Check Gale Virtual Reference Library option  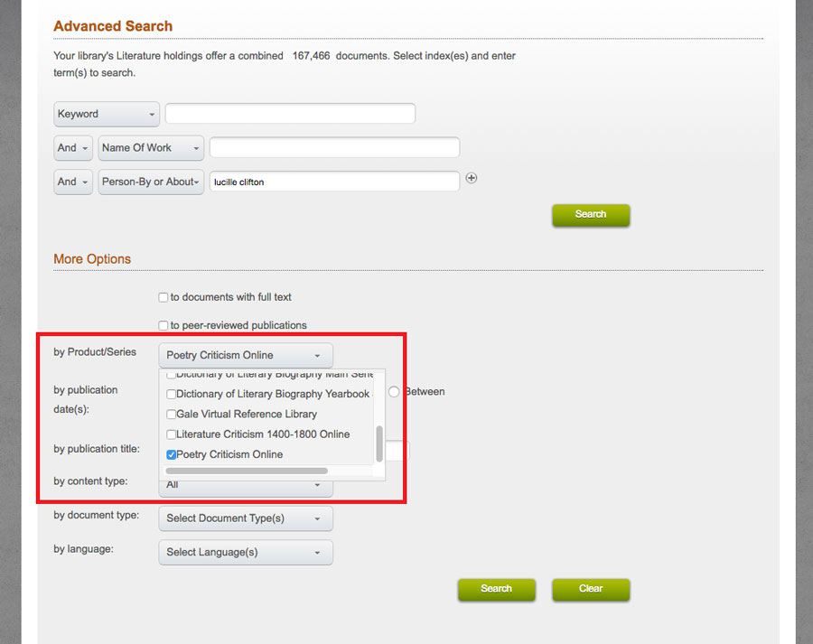click(x=172, y=415)
